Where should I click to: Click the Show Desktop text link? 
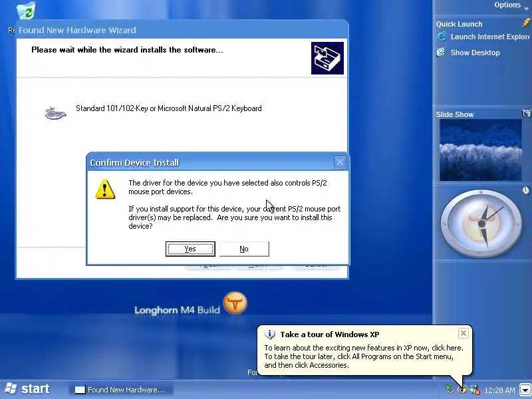[475, 53]
